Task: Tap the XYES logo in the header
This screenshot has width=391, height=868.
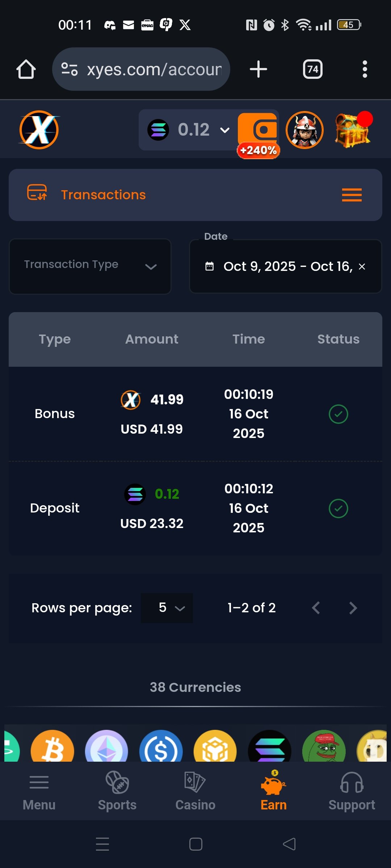Action: click(x=39, y=130)
